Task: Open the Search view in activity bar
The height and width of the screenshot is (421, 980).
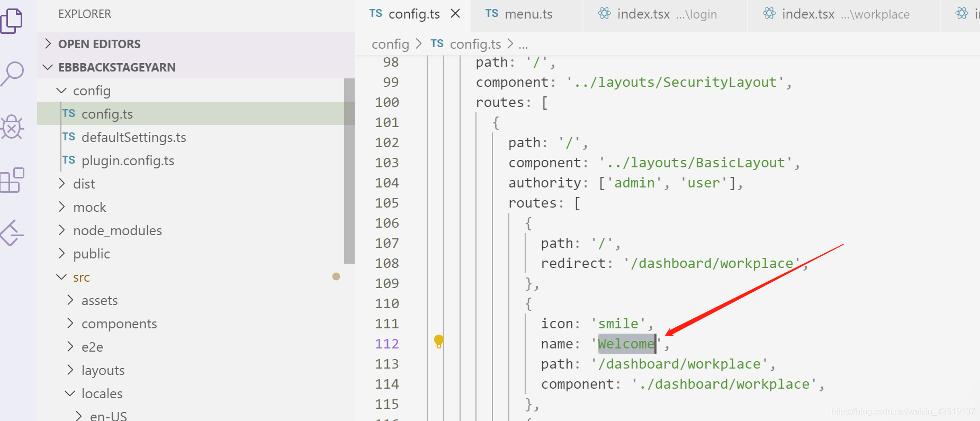Action: point(12,73)
